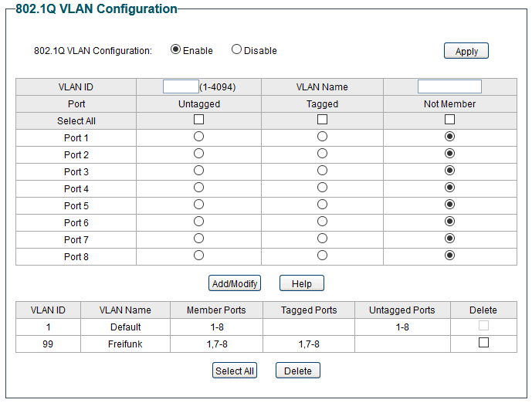Set Port 2 to Untagged

coord(198,154)
